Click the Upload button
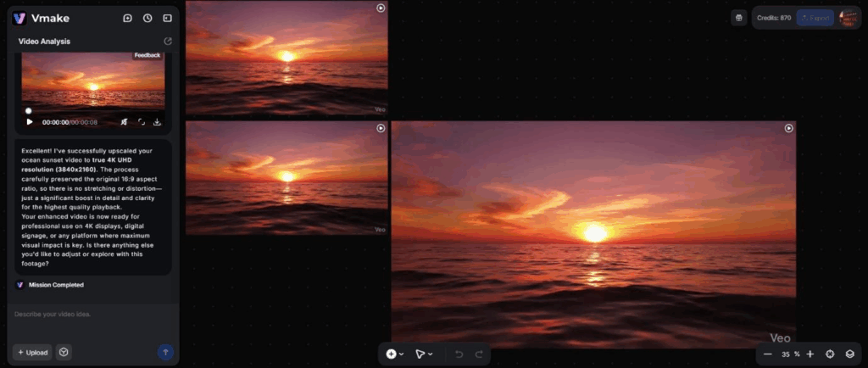The width and height of the screenshot is (868, 368). tap(33, 352)
